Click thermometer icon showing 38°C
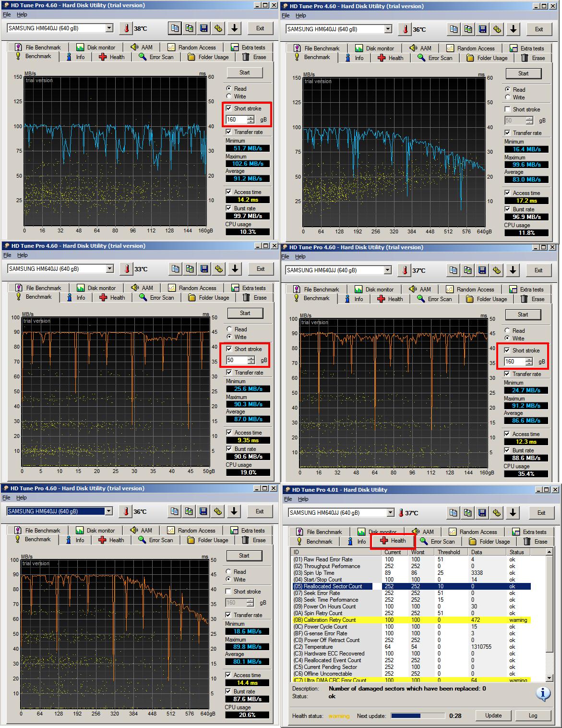 coord(126,28)
